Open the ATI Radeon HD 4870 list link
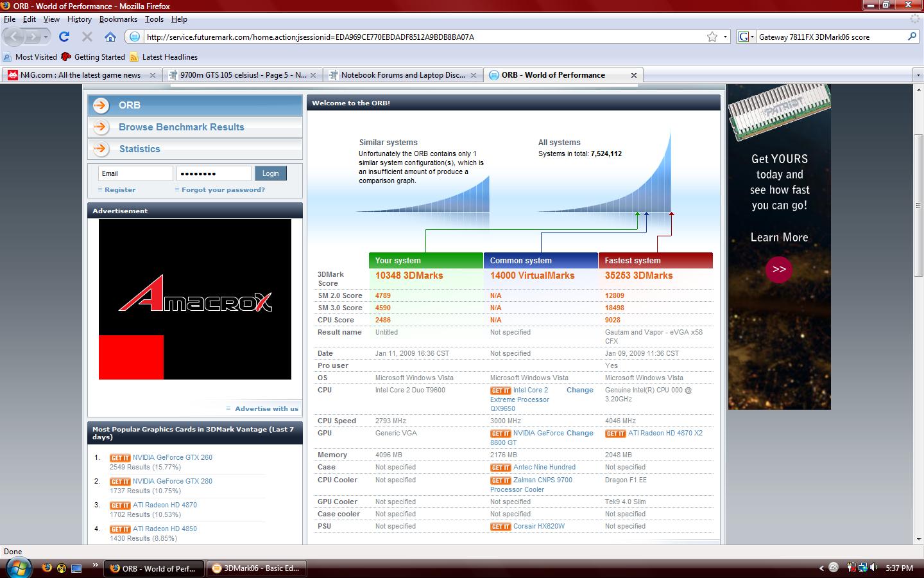Screen dimensions: 924x578 pos(165,505)
